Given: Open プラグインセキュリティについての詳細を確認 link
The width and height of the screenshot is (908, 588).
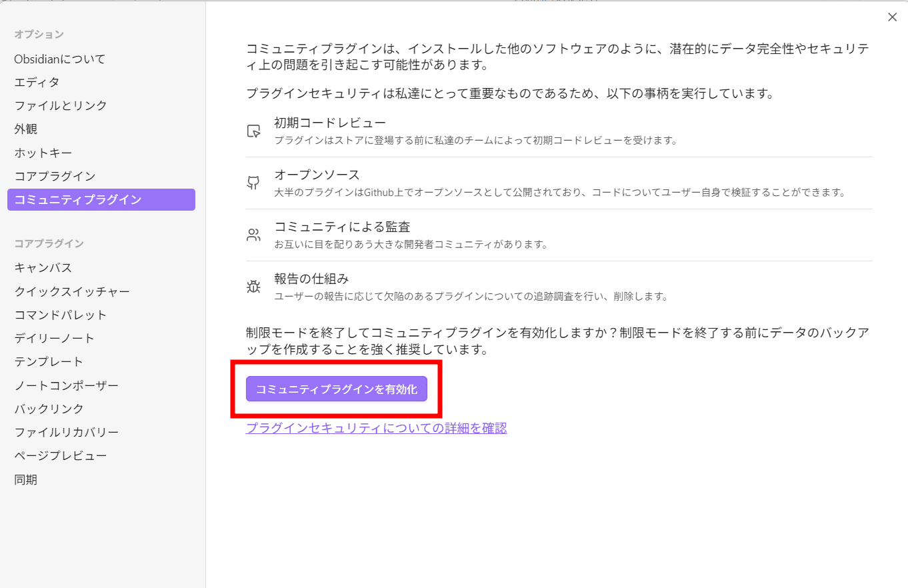Looking at the screenshot, I should (376, 428).
